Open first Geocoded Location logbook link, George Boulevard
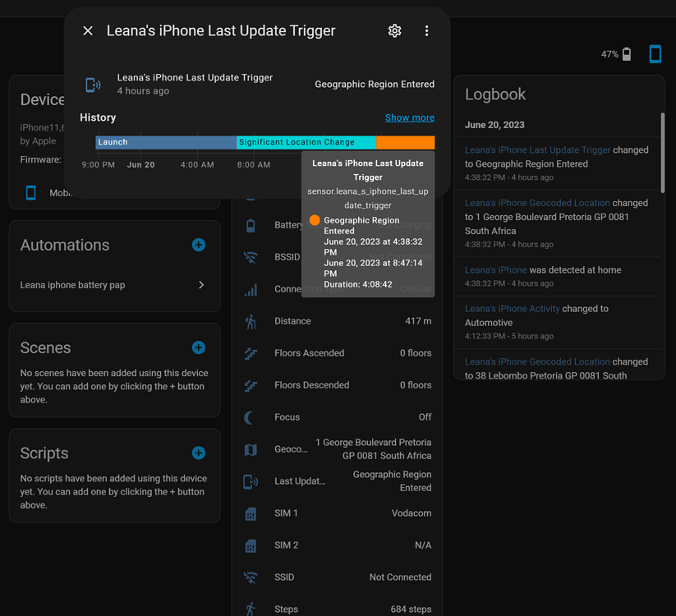 (537, 203)
